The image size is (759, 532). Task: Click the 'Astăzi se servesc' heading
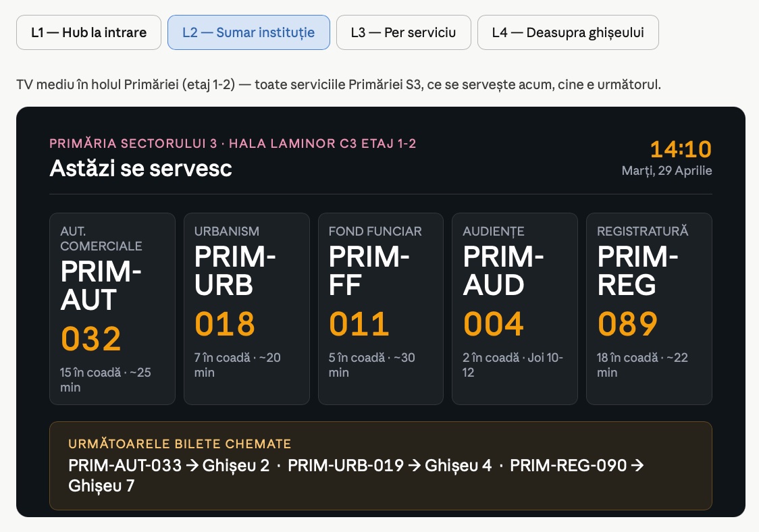click(x=141, y=169)
